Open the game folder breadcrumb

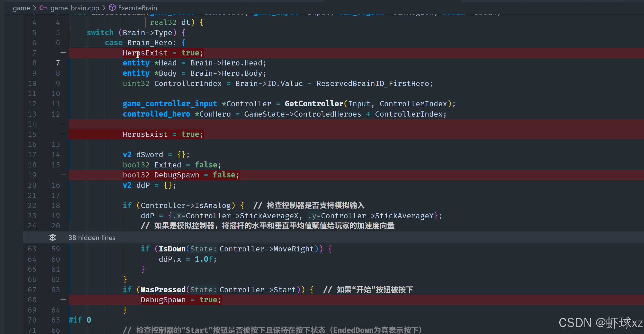[21, 8]
